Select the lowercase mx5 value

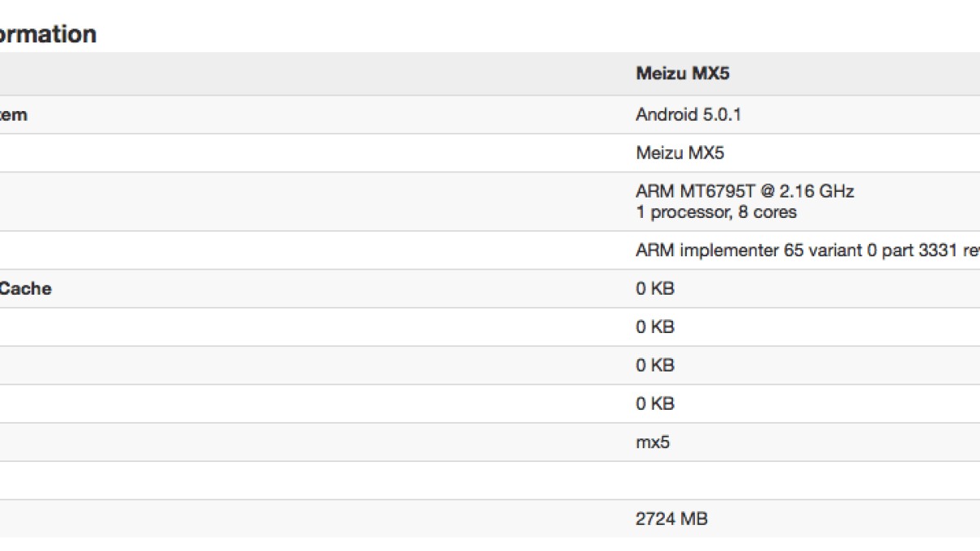pyautogui.click(x=653, y=442)
